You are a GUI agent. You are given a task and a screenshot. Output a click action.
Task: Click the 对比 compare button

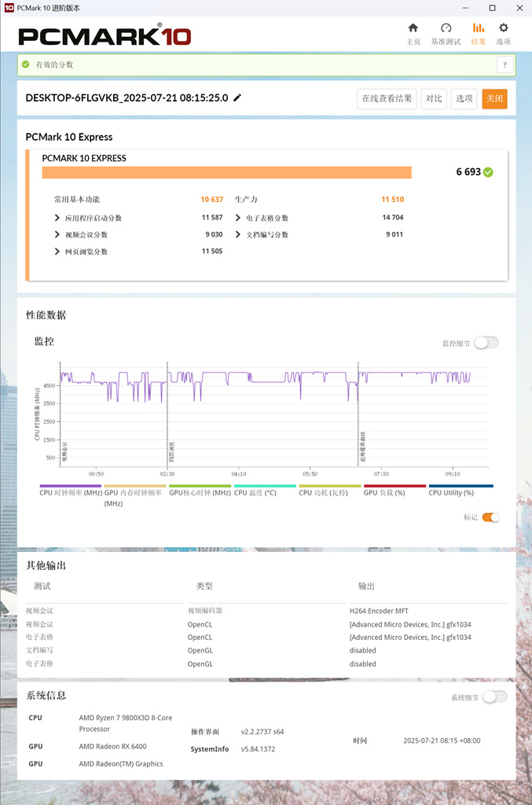coord(434,98)
